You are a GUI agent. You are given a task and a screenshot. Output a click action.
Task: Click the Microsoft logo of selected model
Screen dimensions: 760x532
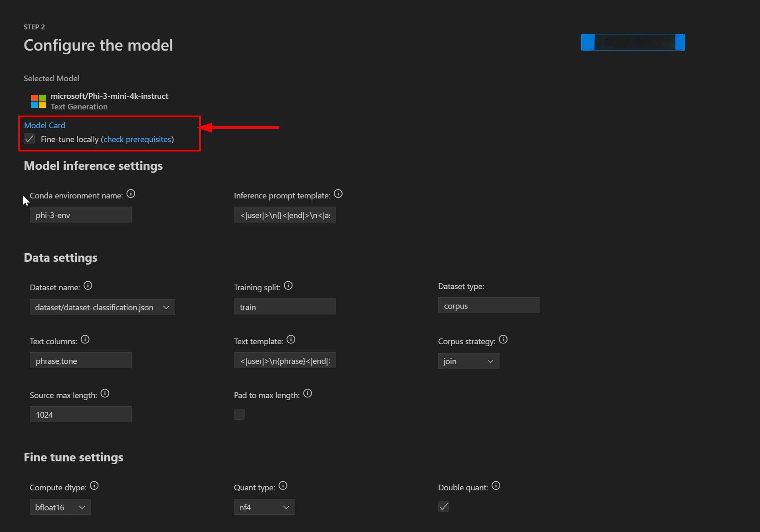point(38,101)
